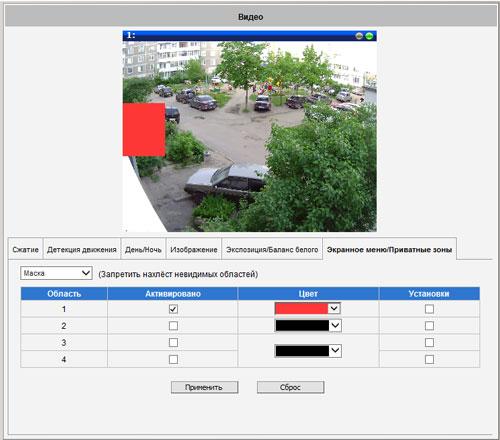
Task: Open the Маска dropdown
Action: pos(56,273)
